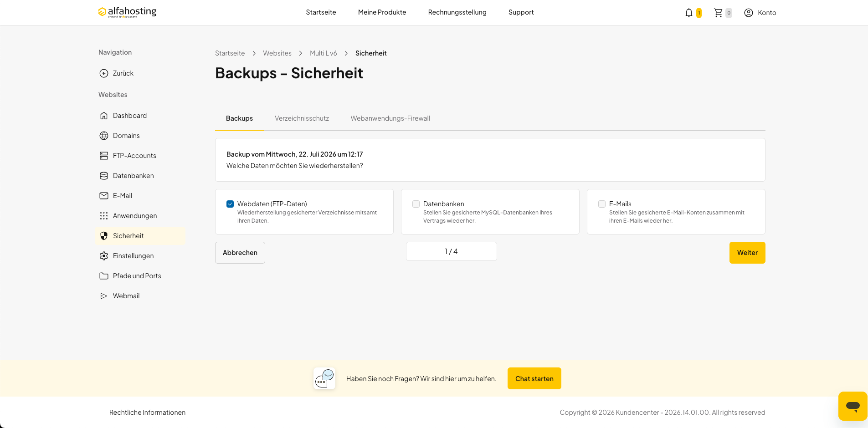Open Datenbanken sidebar entry
The width and height of the screenshot is (868, 428).
(x=140, y=176)
